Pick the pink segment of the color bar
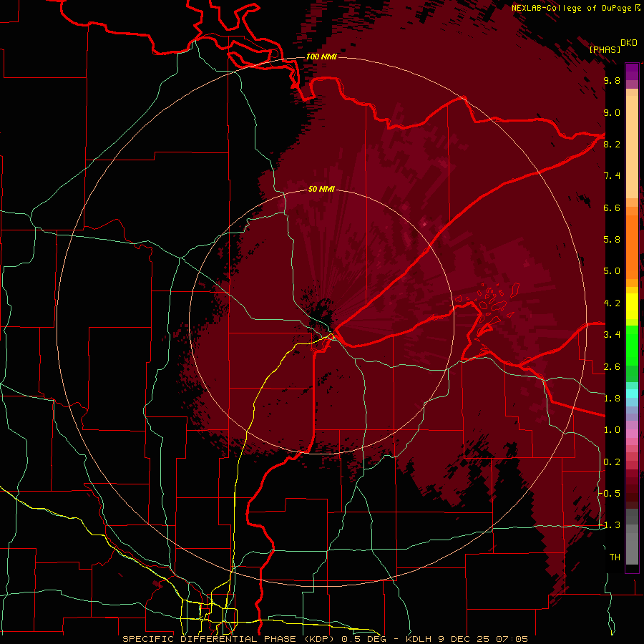 pyautogui.click(x=632, y=434)
